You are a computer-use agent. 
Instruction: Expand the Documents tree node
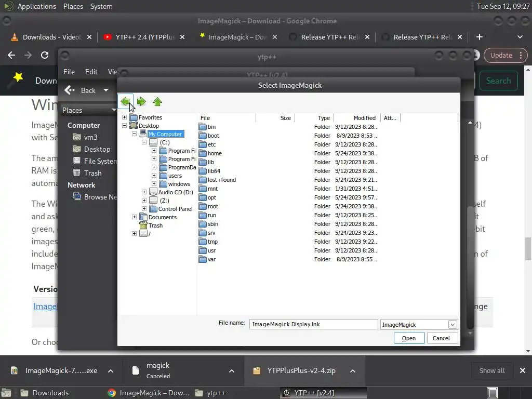pyautogui.click(x=135, y=217)
